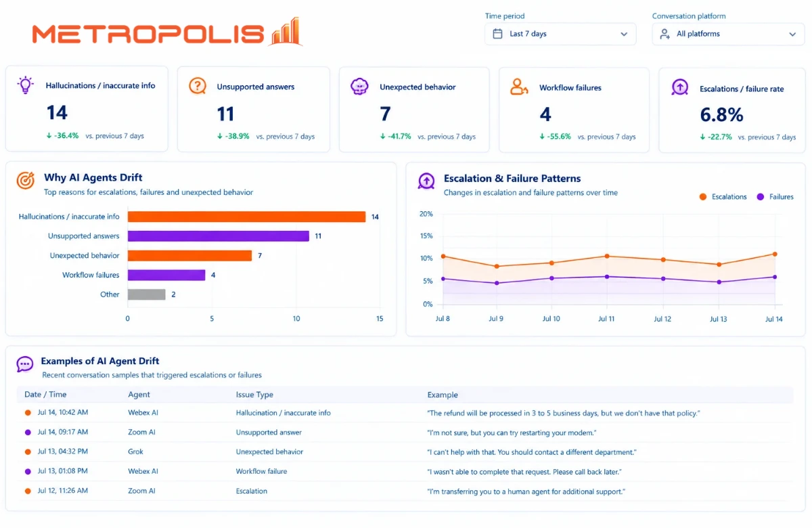The width and height of the screenshot is (812, 528).
Task: Click the -55.6% change indicator
Action: [x=555, y=136]
